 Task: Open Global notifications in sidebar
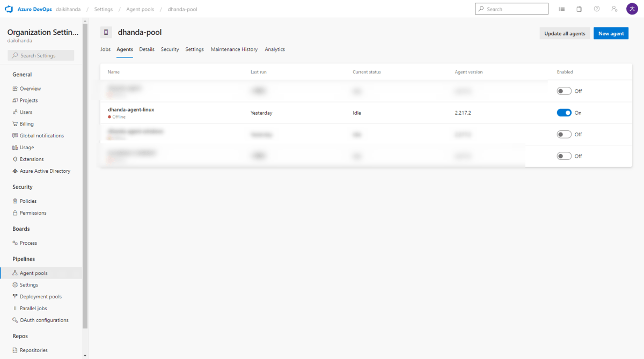41,136
